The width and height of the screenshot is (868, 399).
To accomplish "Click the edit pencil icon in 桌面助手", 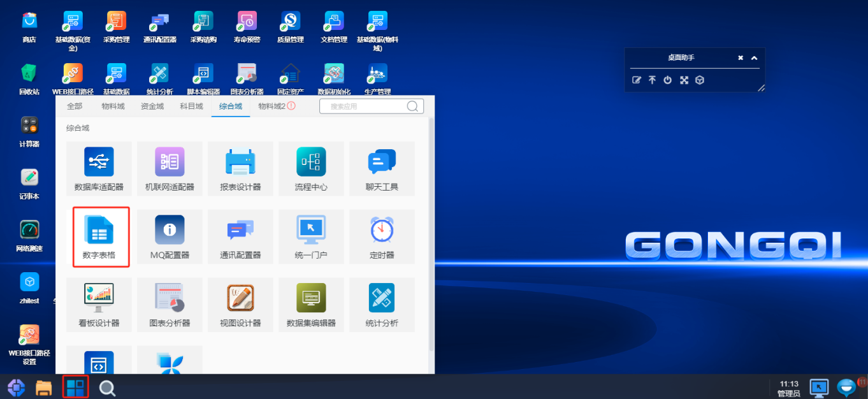I will coord(636,80).
